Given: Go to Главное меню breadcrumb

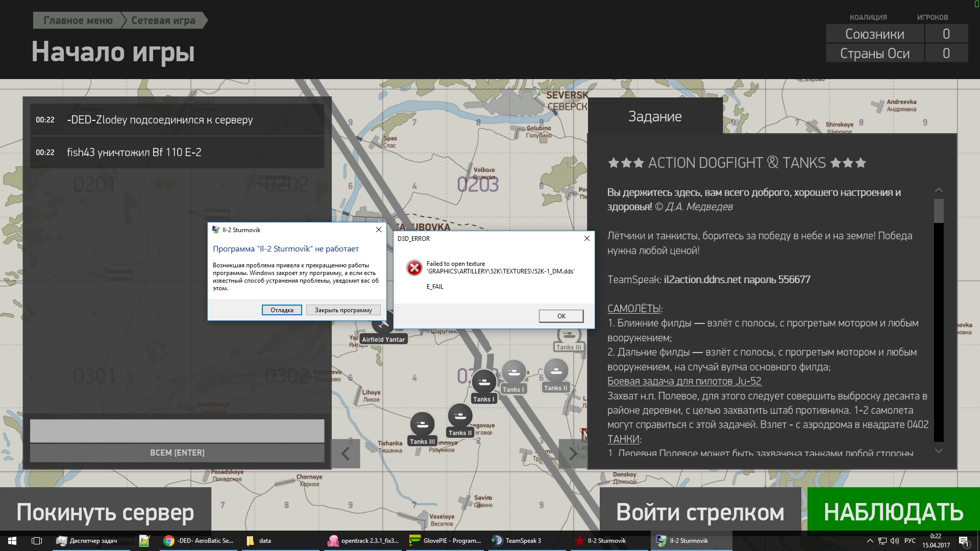Looking at the screenshot, I should pos(78,20).
